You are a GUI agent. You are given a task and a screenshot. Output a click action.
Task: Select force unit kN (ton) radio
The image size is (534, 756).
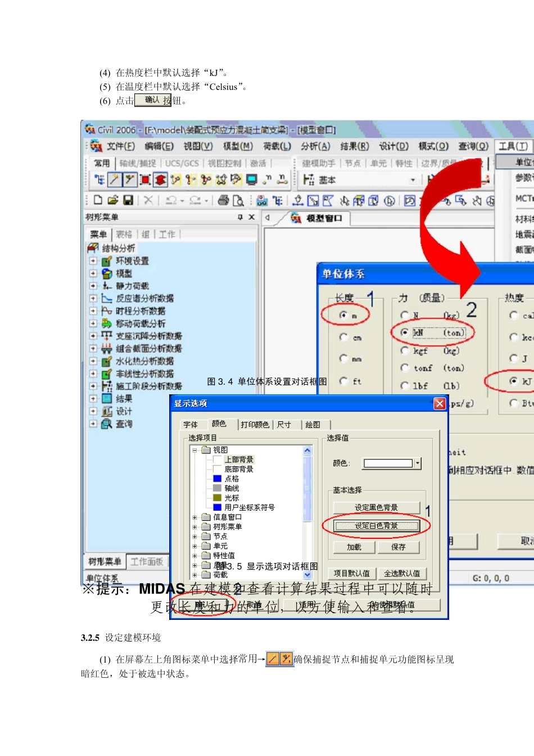pos(404,332)
